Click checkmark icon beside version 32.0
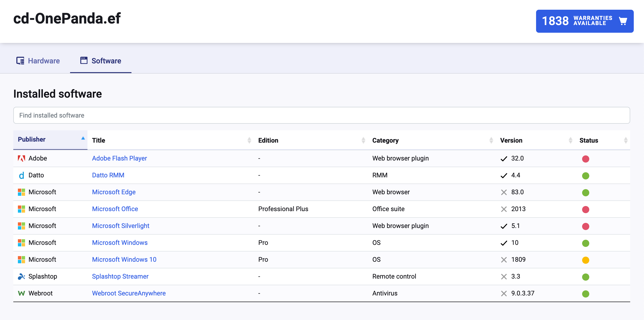This screenshot has height=320, width=644. pyautogui.click(x=504, y=159)
